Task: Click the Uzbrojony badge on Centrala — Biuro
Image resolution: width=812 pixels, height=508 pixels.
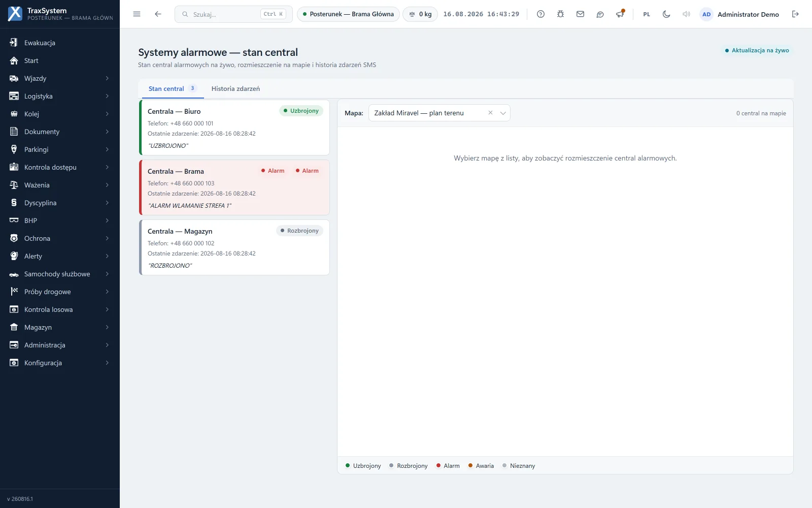Action: 301,111
